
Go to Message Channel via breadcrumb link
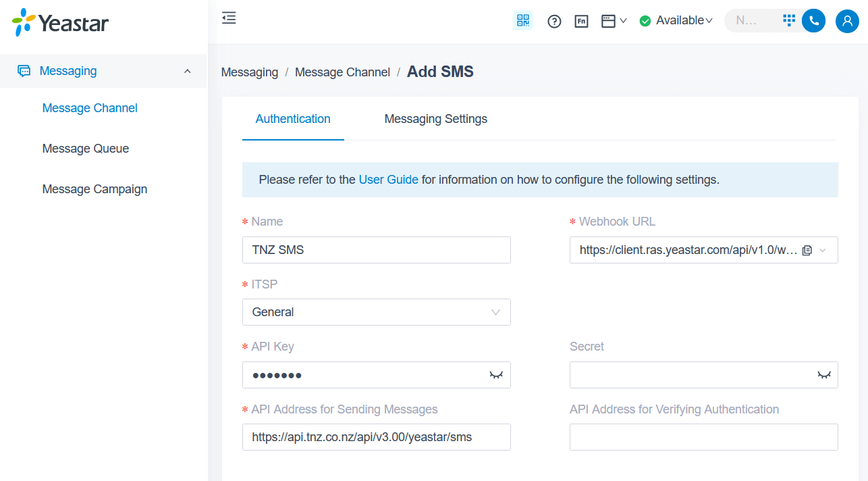tap(342, 72)
